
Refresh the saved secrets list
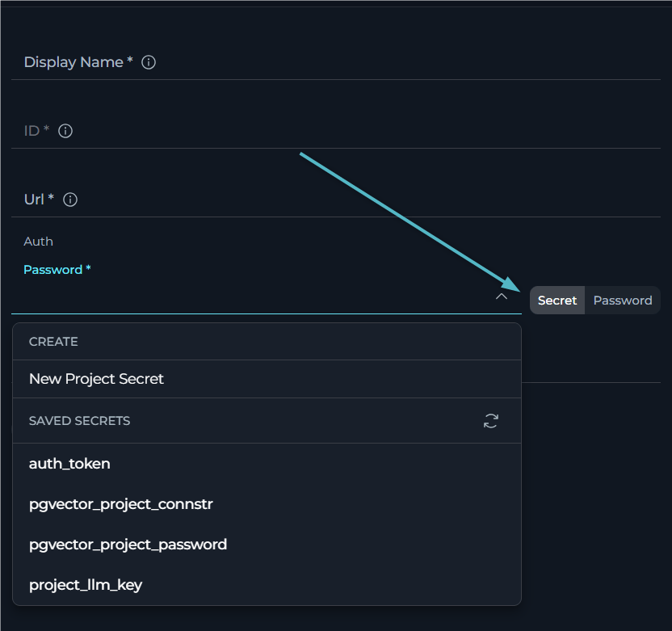point(491,421)
